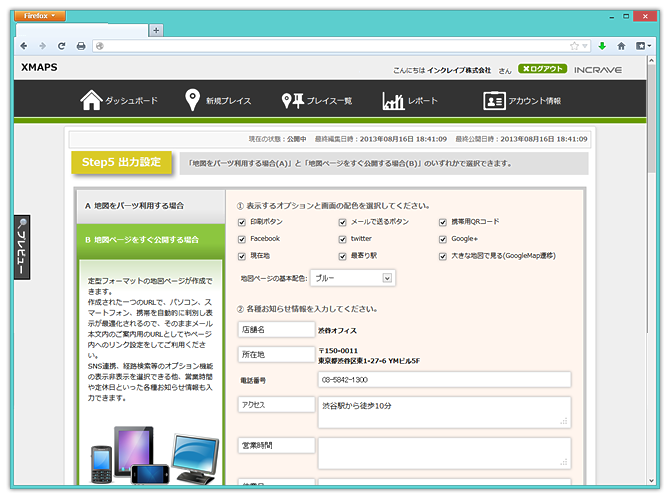670x499 pixels.
Task: Disable the 携帯用QRコード checkbox
Action: (x=443, y=222)
